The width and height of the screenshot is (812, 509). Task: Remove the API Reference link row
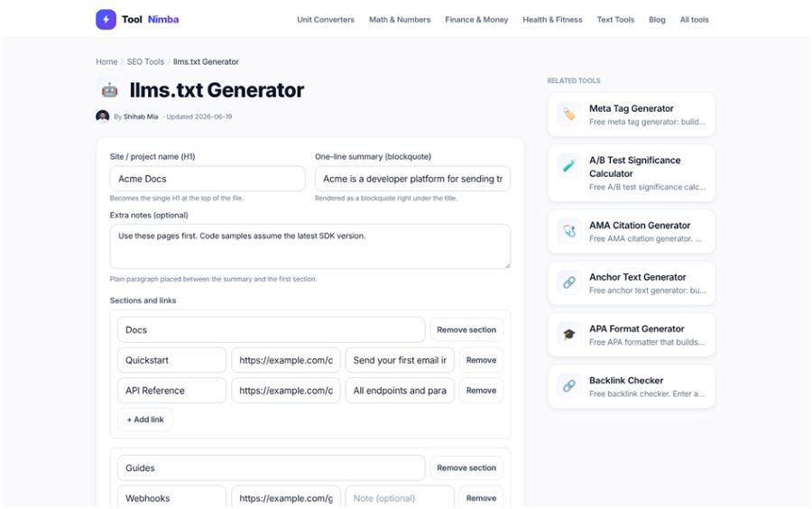tap(481, 391)
